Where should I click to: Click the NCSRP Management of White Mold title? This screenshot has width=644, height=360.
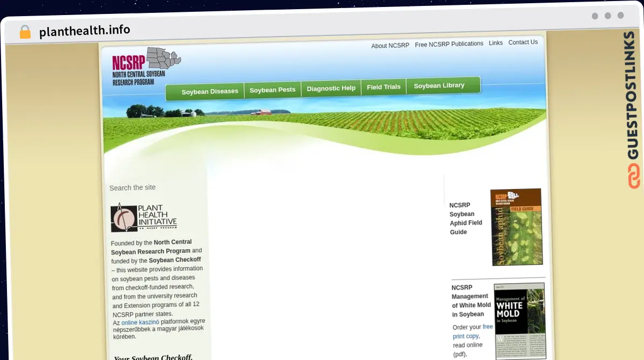pyautogui.click(x=471, y=301)
